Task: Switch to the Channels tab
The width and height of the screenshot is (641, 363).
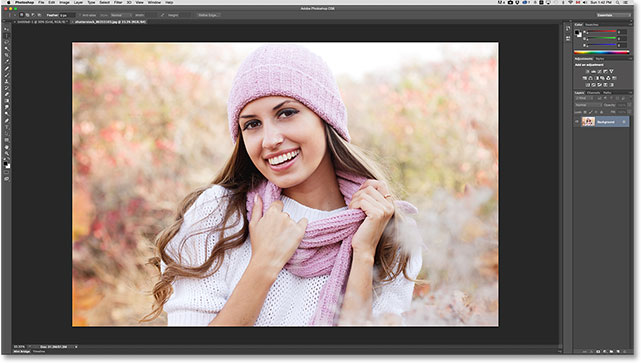Action: pyautogui.click(x=594, y=93)
